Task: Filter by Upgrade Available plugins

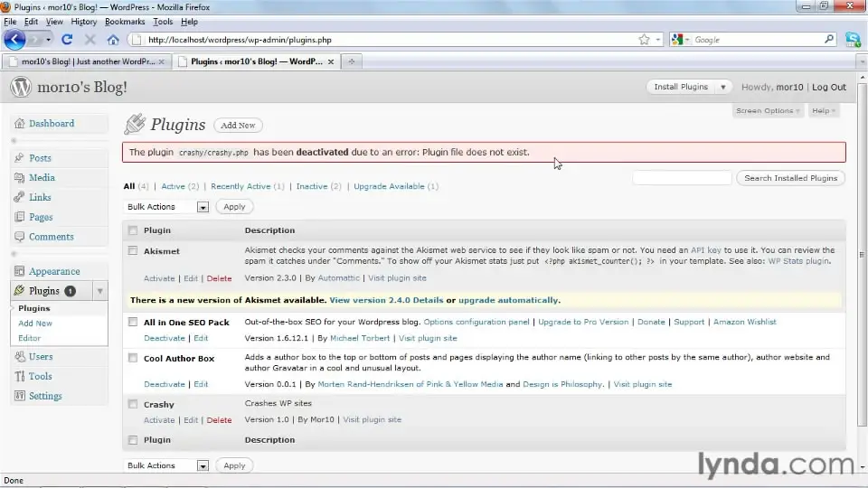Action: [x=396, y=186]
